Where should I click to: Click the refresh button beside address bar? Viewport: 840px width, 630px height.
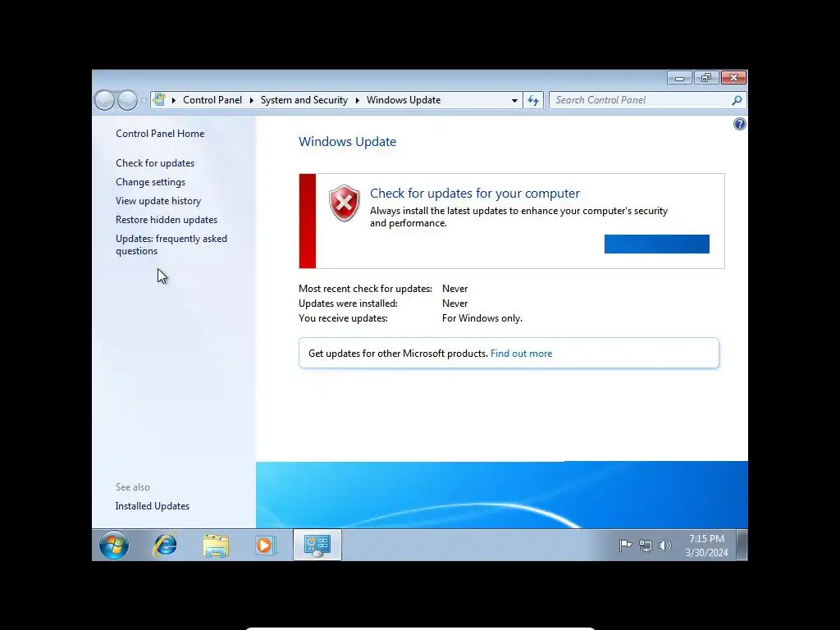click(533, 100)
